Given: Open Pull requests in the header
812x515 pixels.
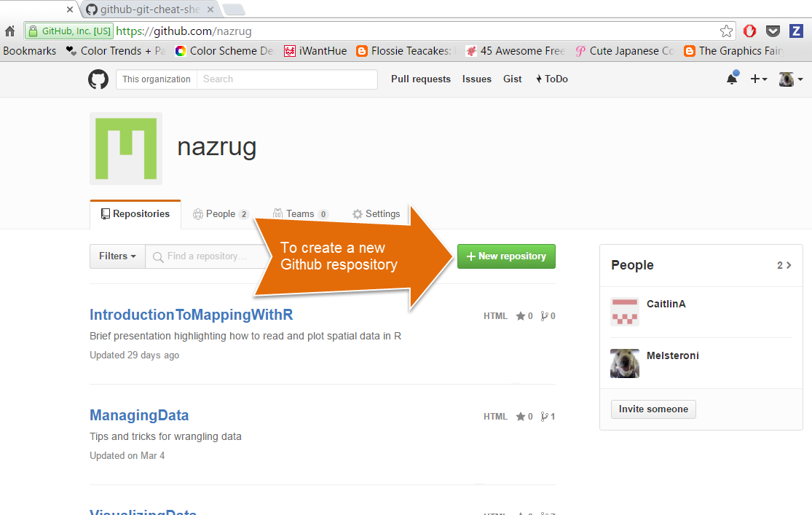Looking at the screenshot, I should tap(420, 79).
